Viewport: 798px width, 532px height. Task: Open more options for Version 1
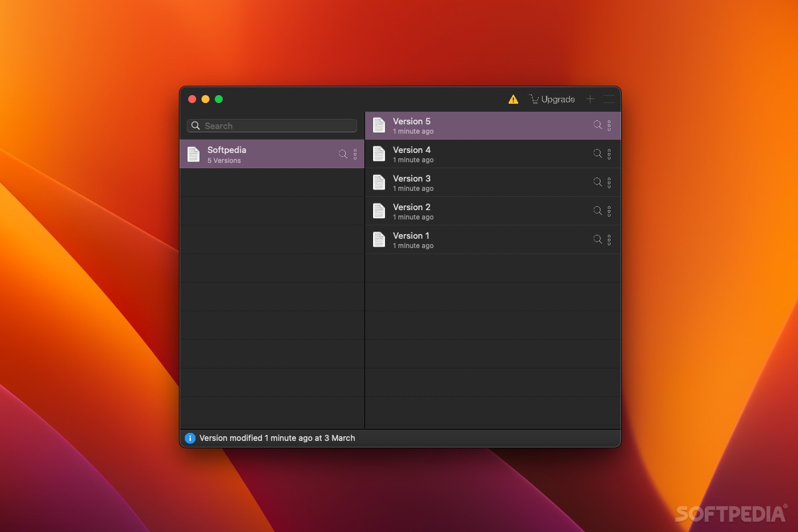609,239
